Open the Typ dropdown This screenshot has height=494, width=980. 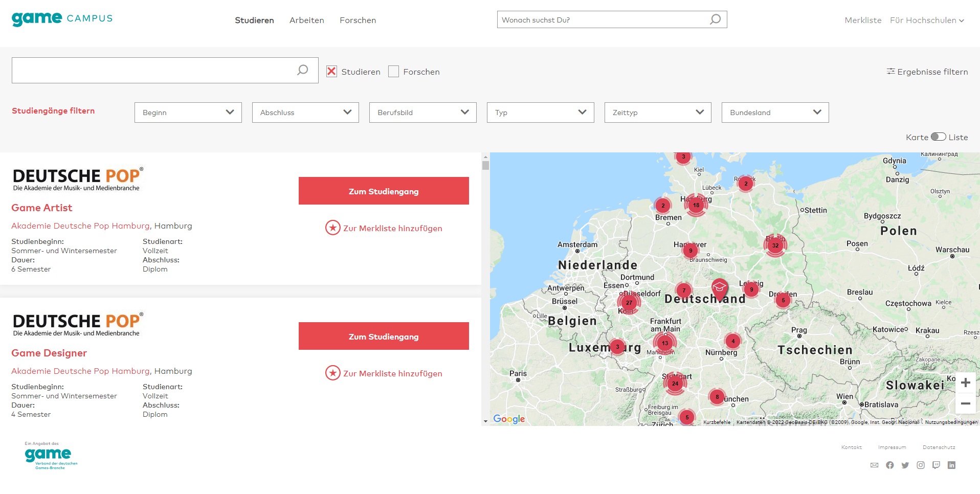541,113
